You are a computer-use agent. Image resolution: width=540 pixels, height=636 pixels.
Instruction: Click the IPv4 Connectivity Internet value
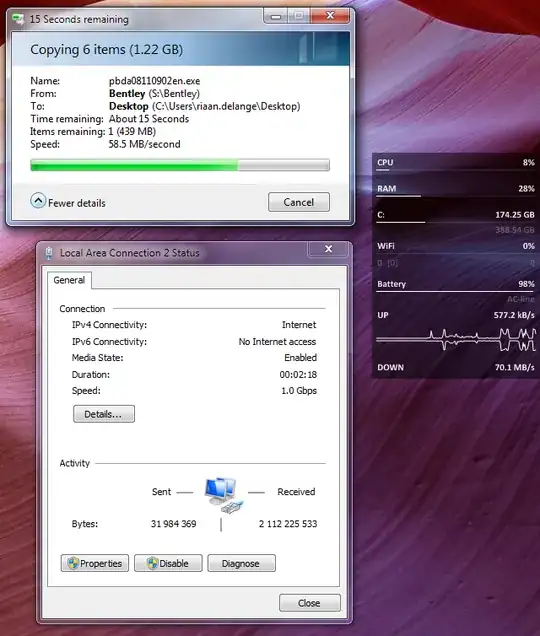coord(299,325)
